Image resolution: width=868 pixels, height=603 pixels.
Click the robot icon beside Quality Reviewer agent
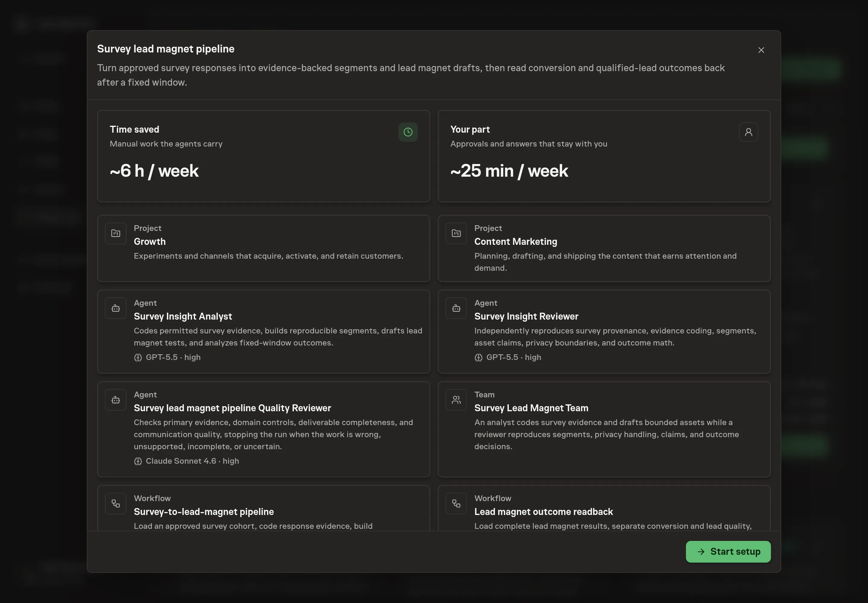pos(115,400)
